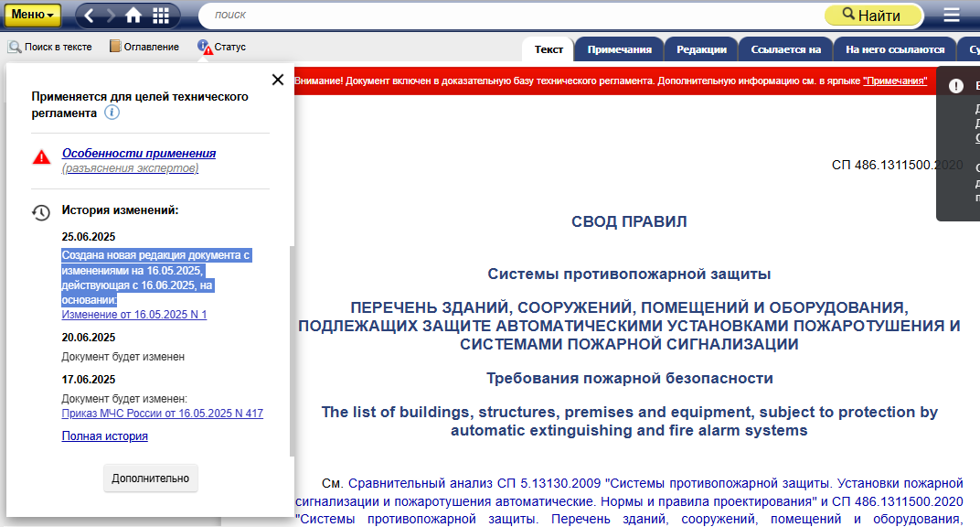Viewport: 980px width, 527px height.
Task: Click heading Требования пожарной безопасности
Action: (x=629, y=378)
